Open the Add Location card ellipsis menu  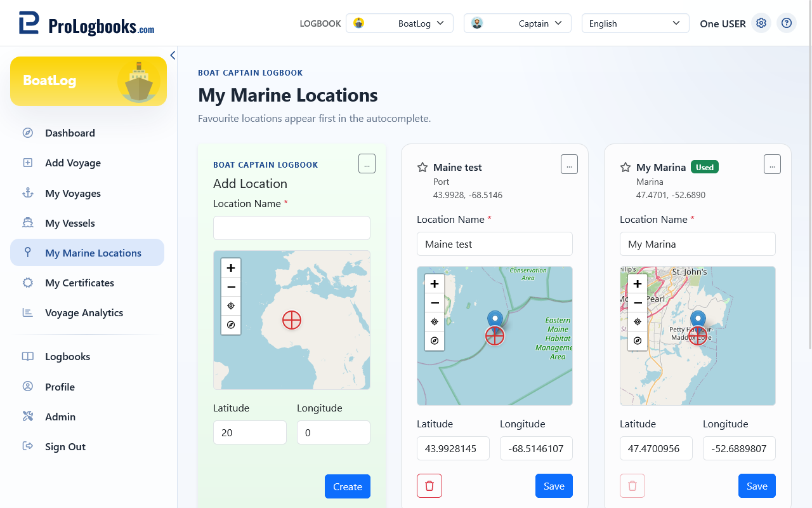(367, 163)
